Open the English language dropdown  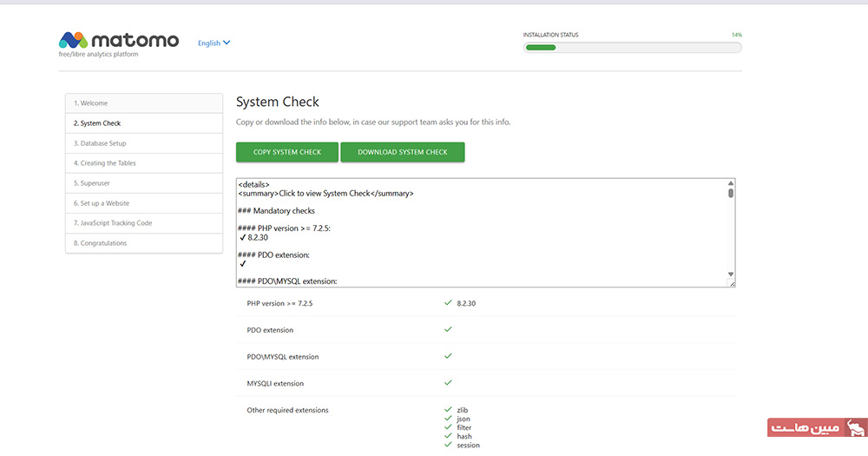pos(214,43)
